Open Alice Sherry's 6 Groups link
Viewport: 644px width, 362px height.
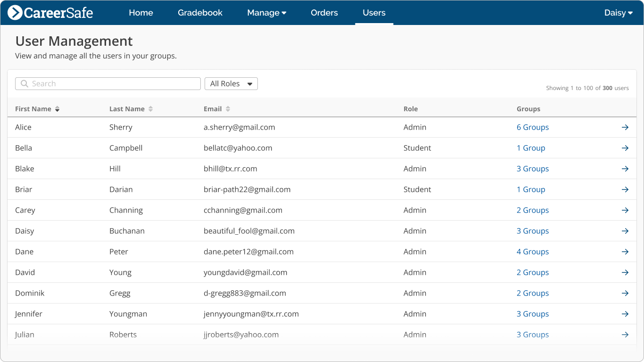click(x=533, y=127)
